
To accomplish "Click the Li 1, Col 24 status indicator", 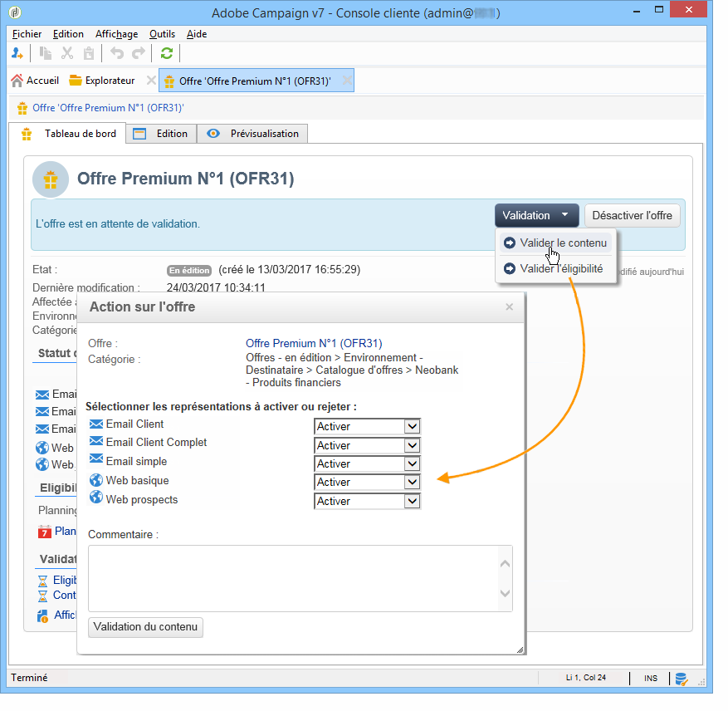I will [x=585, y=678].
